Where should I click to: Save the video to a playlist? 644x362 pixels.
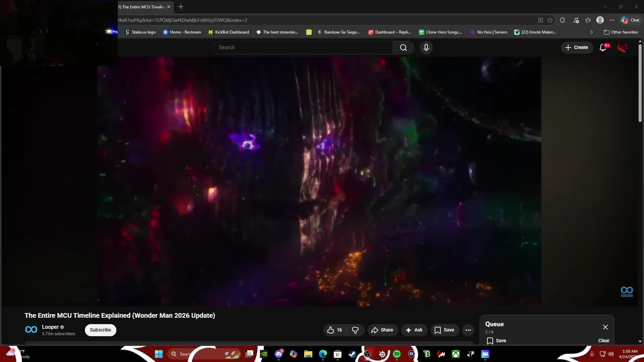(x=444, y=330)
